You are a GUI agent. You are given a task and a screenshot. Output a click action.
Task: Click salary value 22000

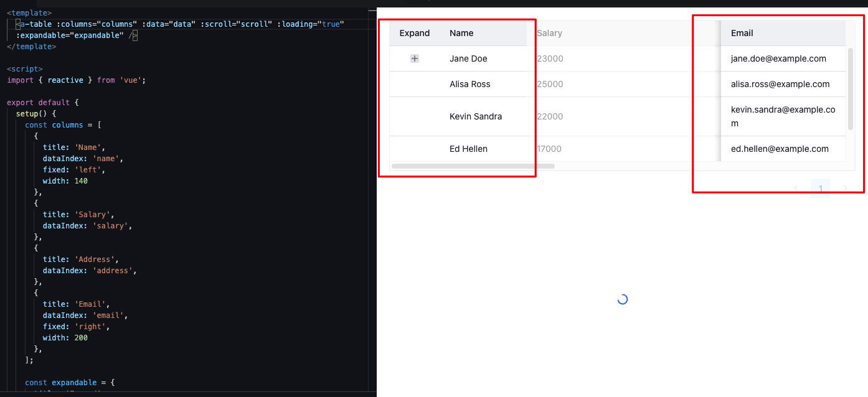point(550,116)
